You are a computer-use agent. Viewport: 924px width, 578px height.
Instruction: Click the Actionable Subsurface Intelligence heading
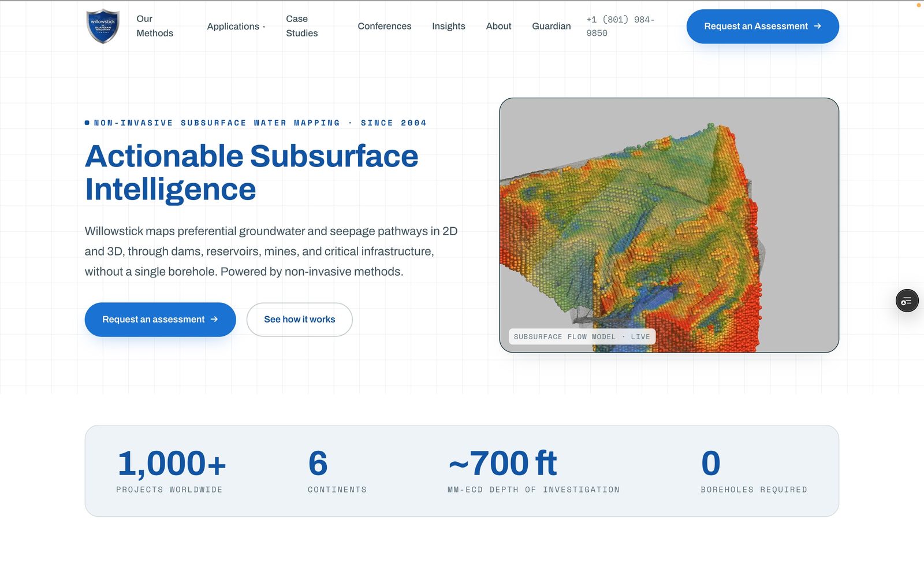[x=252, y=172]
